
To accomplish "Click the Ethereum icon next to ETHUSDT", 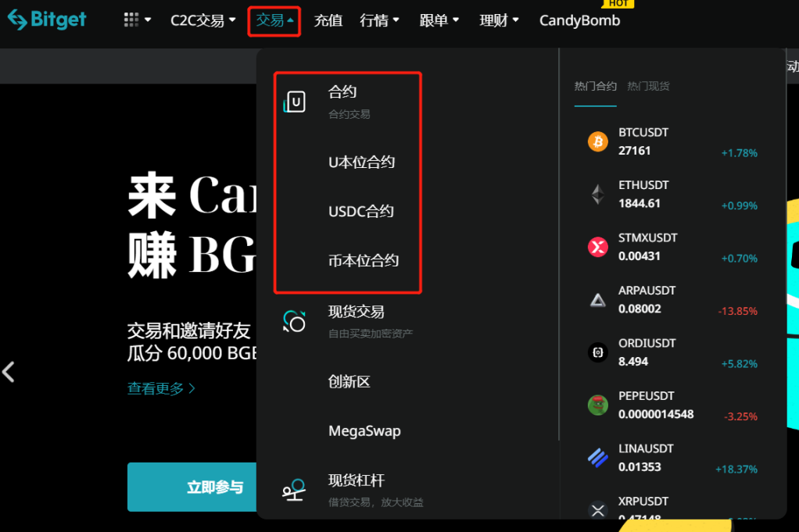I will [597, 194].
